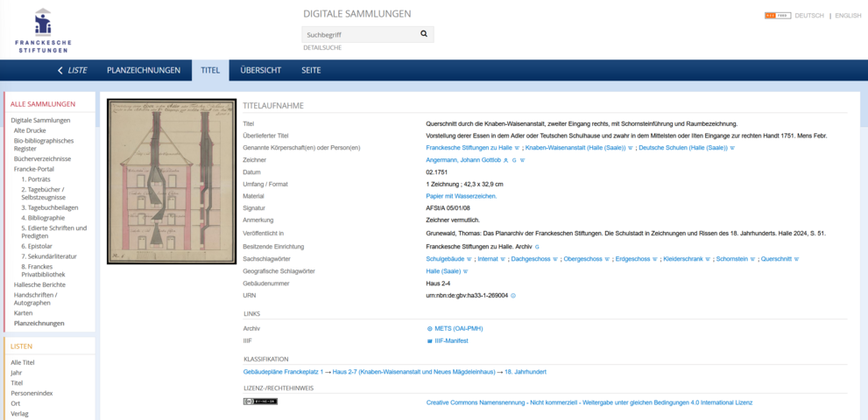Open Haus 2-7 (Knaben-Waisenanstalt und Neues Mägdeleinhaus) link

pyautogui.click(x=413, y=372)
